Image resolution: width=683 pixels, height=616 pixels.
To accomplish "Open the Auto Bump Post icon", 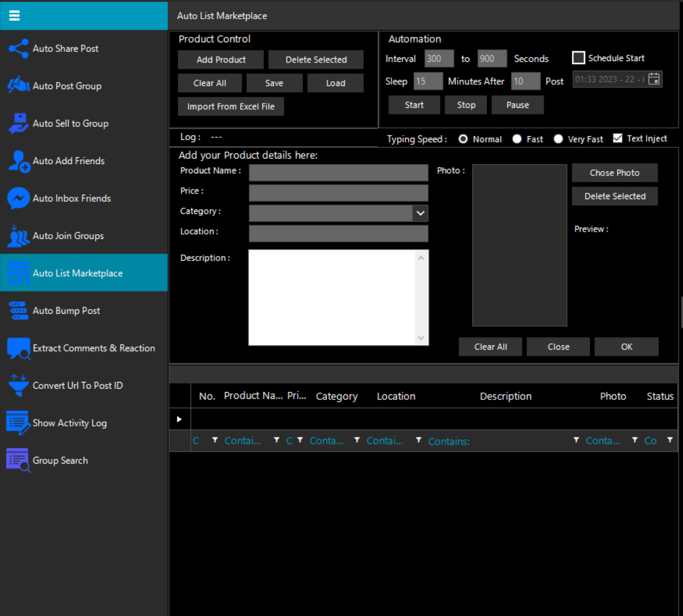I will coord(18,311).
